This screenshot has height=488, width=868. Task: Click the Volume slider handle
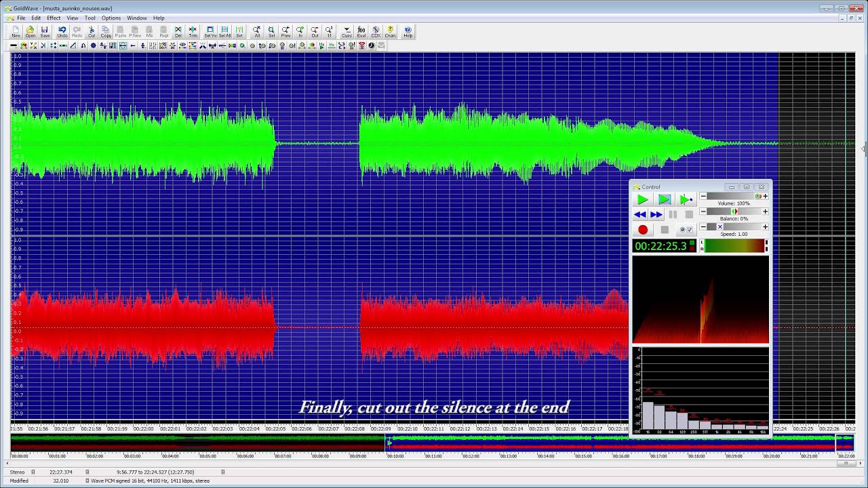[x=758, y=197]
